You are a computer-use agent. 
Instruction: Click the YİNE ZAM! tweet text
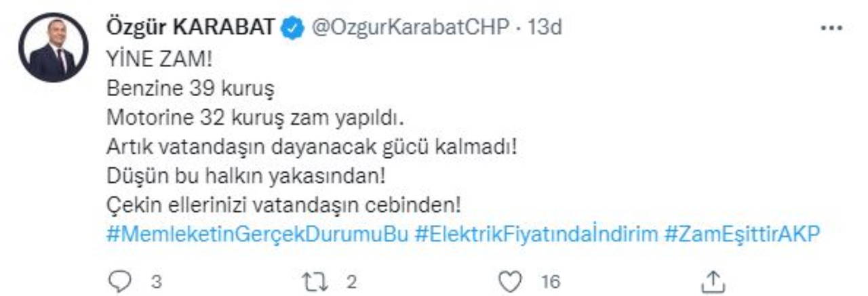coord(159,59)
